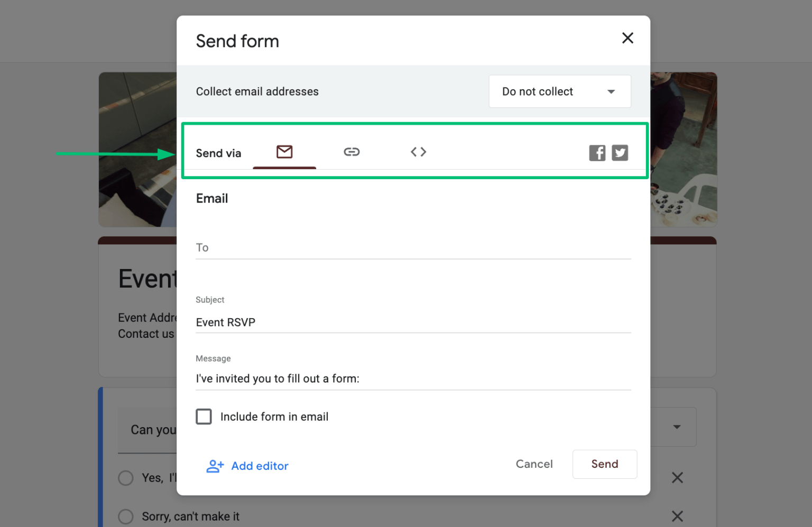Open the embed HTML code tab

pos(418,152)
